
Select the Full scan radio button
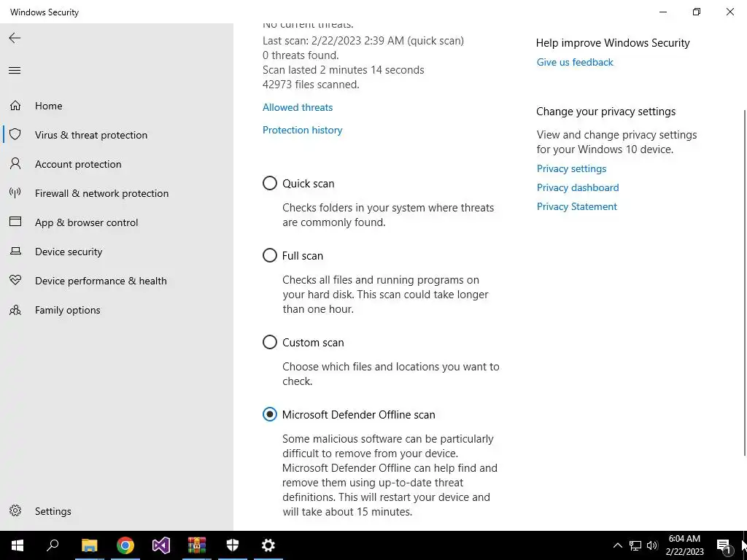click(270, 255)
